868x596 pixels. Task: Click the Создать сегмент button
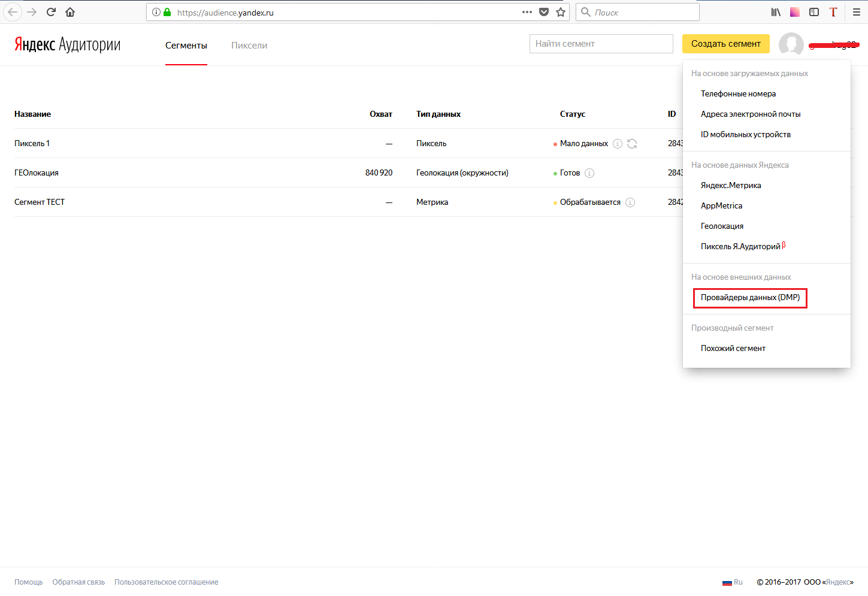[726, 44]
